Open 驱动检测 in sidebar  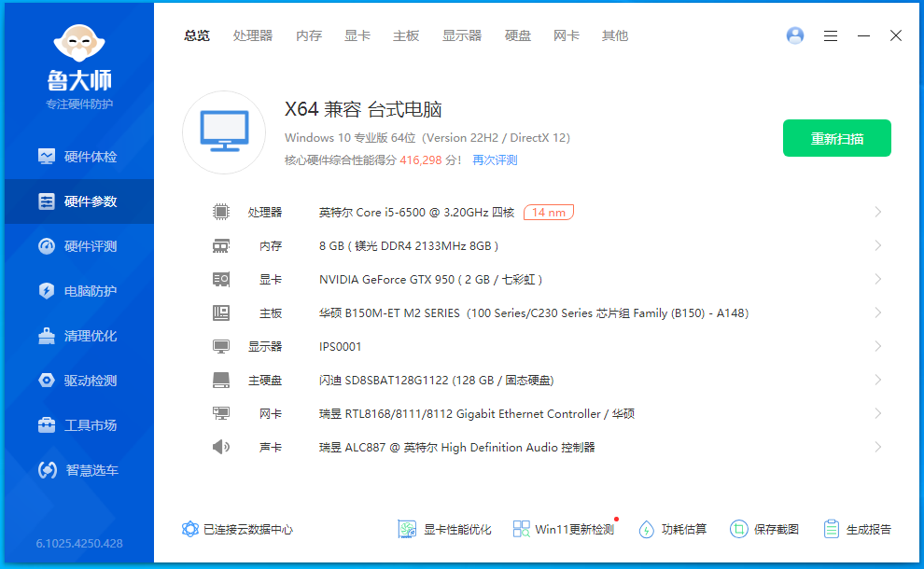(x=79, y=381)
